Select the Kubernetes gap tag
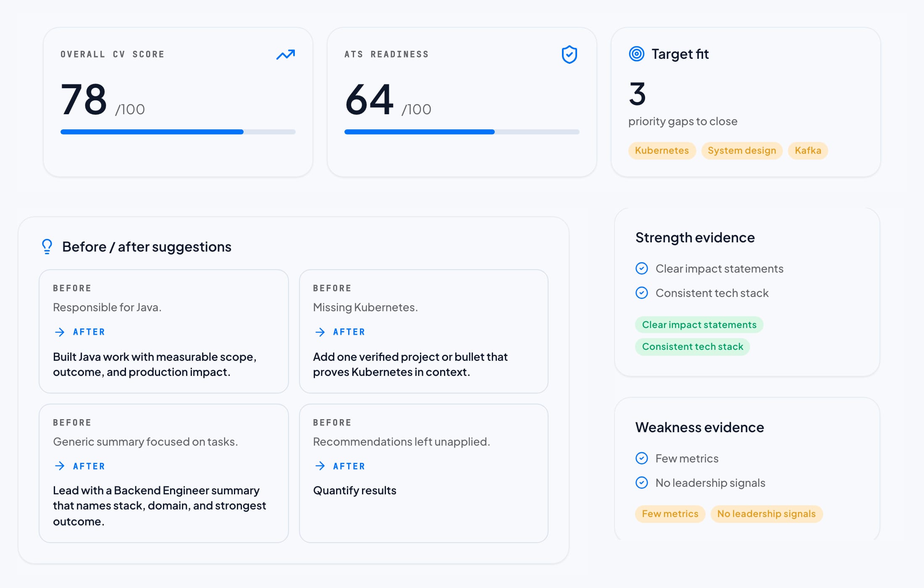 click(662, 150)
